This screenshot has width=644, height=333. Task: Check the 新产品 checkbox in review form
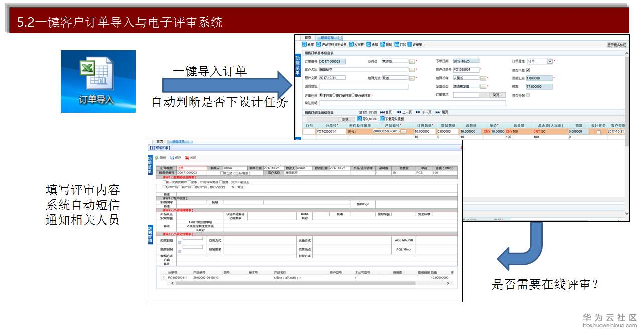[x=180, y=187]
